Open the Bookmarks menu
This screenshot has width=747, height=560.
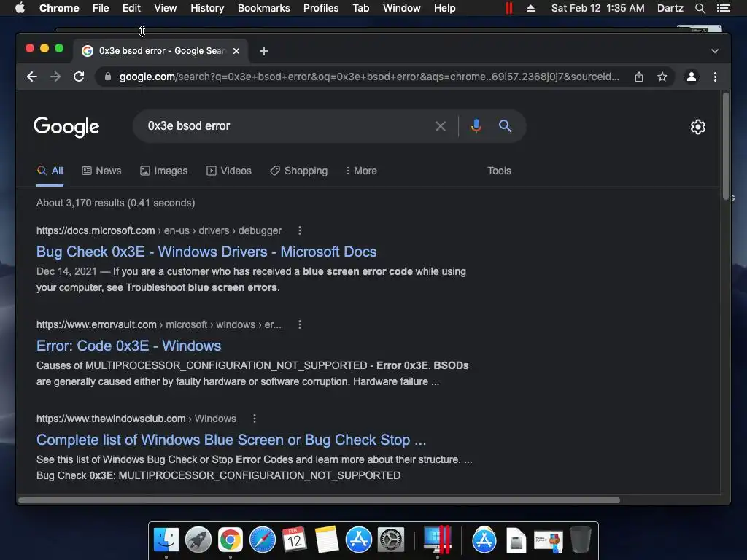pyautogui.click(x=264, y=8)
